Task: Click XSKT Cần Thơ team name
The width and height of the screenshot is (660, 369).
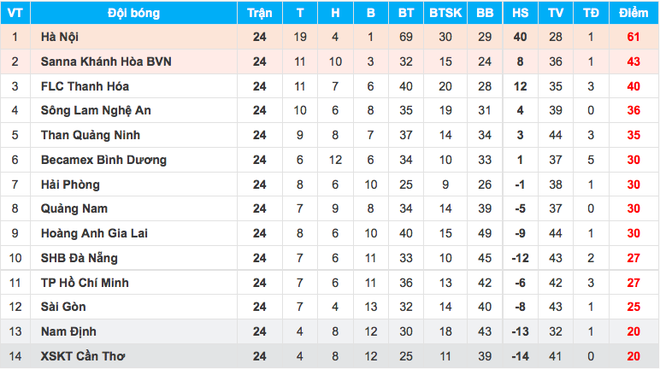Action: [83, 356]
